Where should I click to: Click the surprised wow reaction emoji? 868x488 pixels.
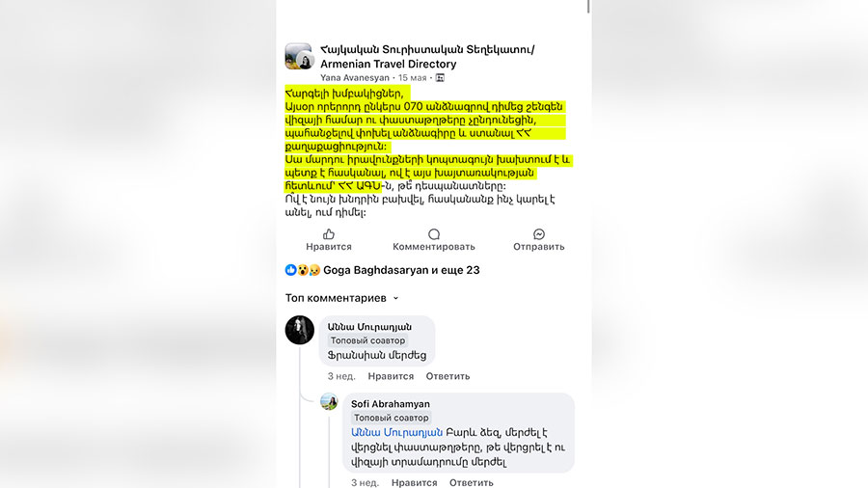click(x=303, y=270)
